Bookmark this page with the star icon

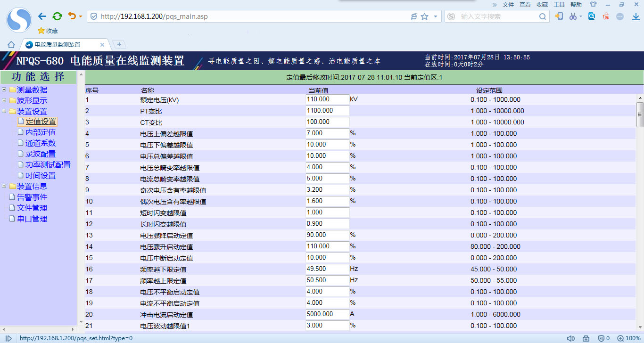click(424, 16)
